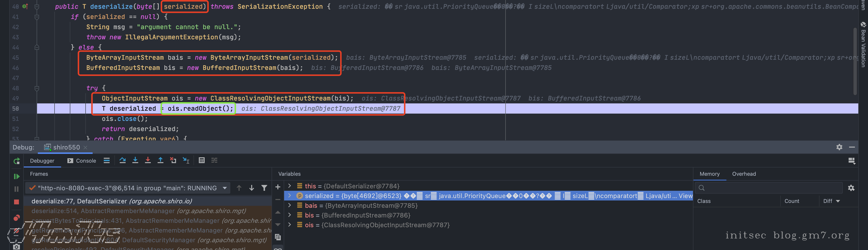Image resolution: width=868 pixels, height=250 pixels.
Task: Click the Step Out icon
Action: [161, 160]
